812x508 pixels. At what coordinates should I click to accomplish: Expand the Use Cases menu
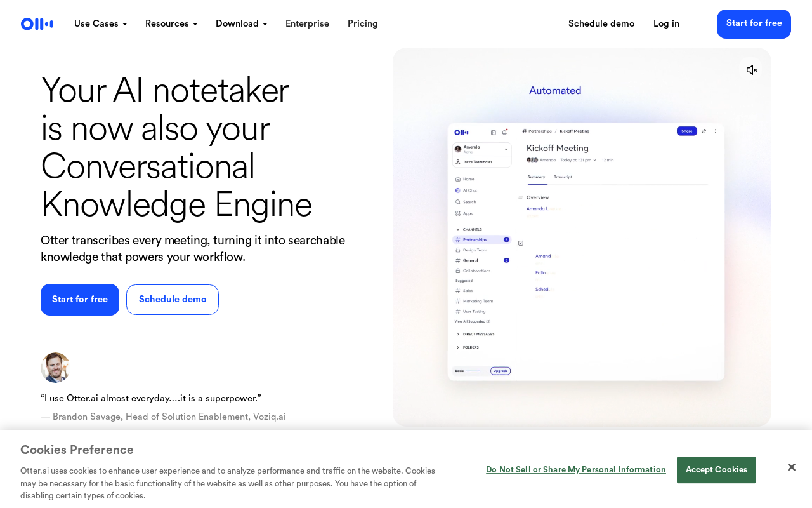(101, 24)
